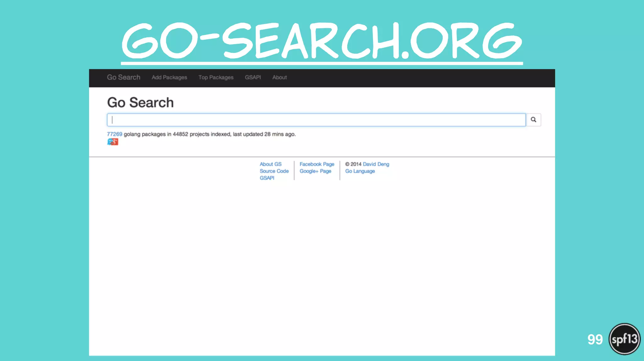Click the magnifier search button

click(x=533, y=120)
